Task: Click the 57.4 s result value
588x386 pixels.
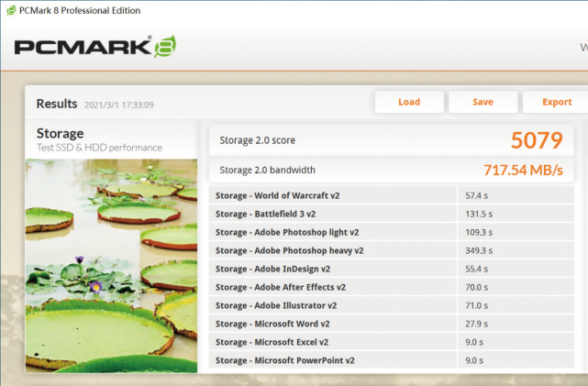Action: click(477, 195)
